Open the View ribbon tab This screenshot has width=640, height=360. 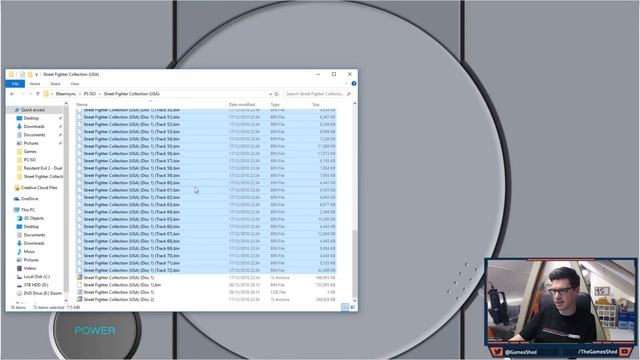pos(75,84)
